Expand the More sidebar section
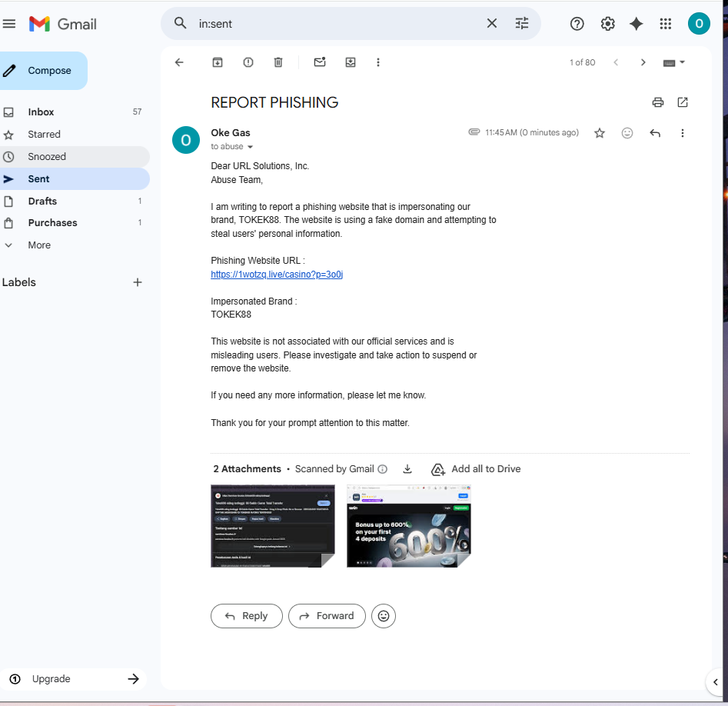The width and height of the screenshot is (728, 706). pos(75,245)
